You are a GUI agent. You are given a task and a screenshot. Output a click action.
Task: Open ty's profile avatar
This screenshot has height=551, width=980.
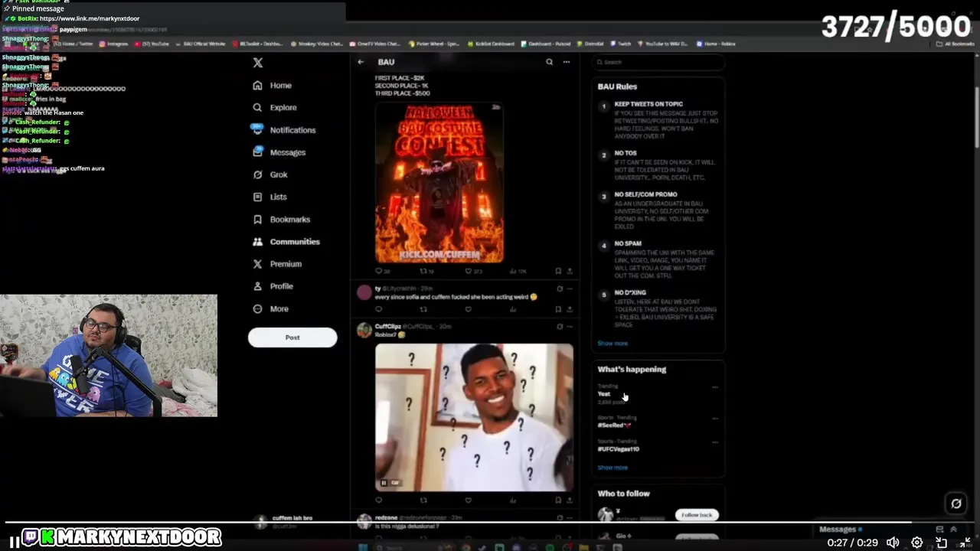(x=364, y=292)
